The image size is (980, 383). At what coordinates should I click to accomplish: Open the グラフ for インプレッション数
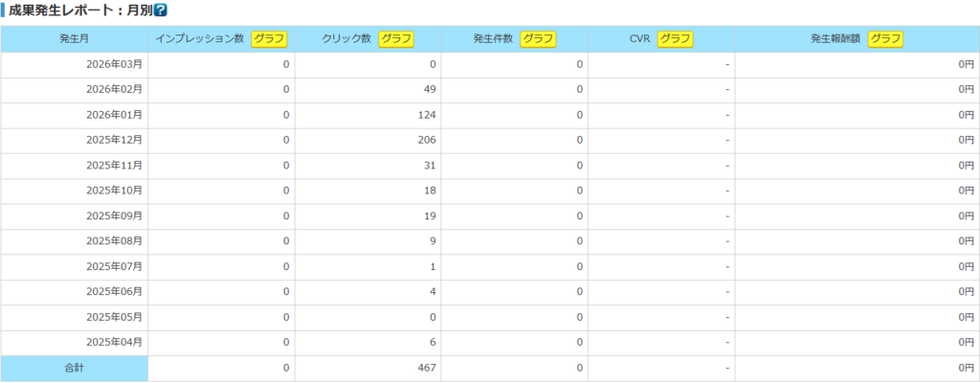[x=268, y=39]
